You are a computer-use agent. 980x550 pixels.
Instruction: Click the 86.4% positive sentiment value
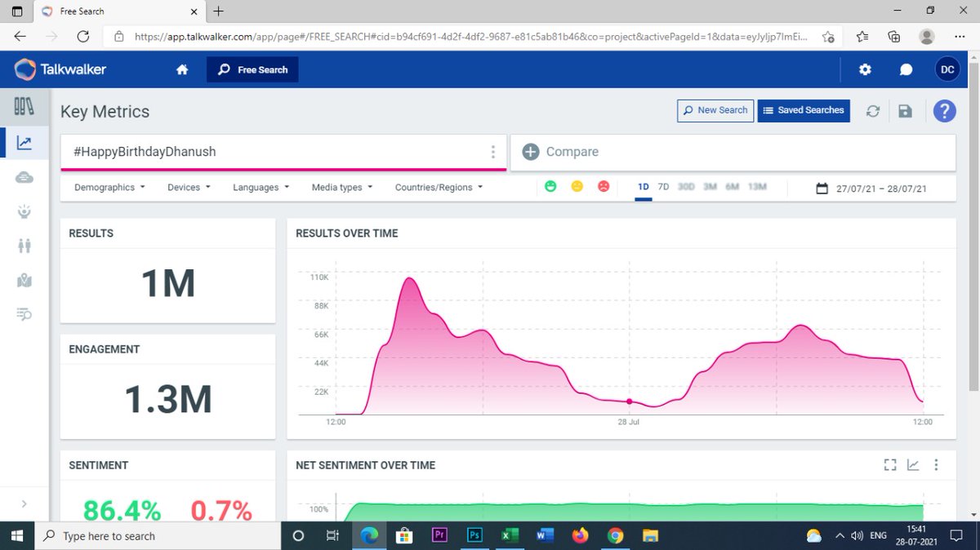click(122, 511)
